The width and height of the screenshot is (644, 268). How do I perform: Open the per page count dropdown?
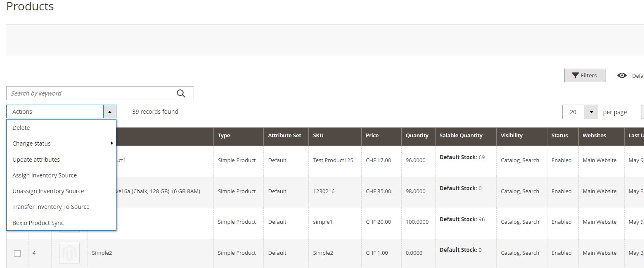click(591, 112)
